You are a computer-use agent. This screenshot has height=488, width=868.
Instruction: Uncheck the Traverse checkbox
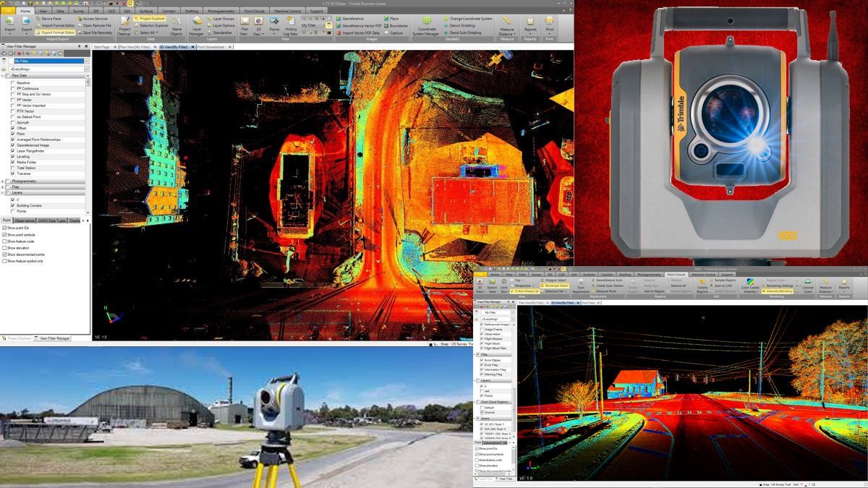(12, 174)
